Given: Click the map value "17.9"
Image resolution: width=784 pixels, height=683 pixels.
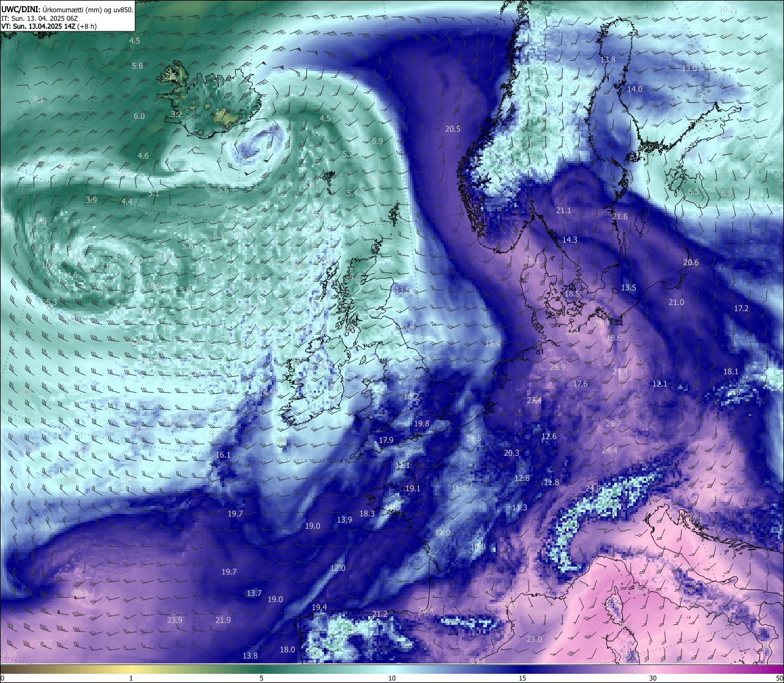Looking at the screenshot, I should (x=386, y=440).
